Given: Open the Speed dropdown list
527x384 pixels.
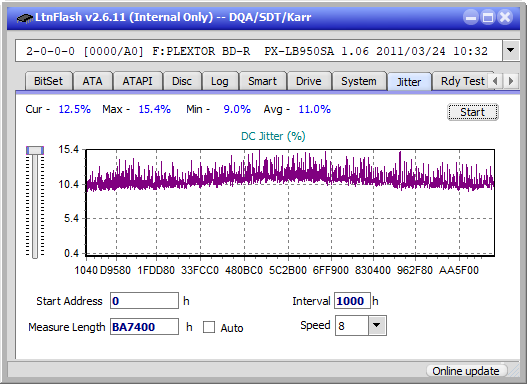Looking at the screenshot, I should [x=377, y=325].
